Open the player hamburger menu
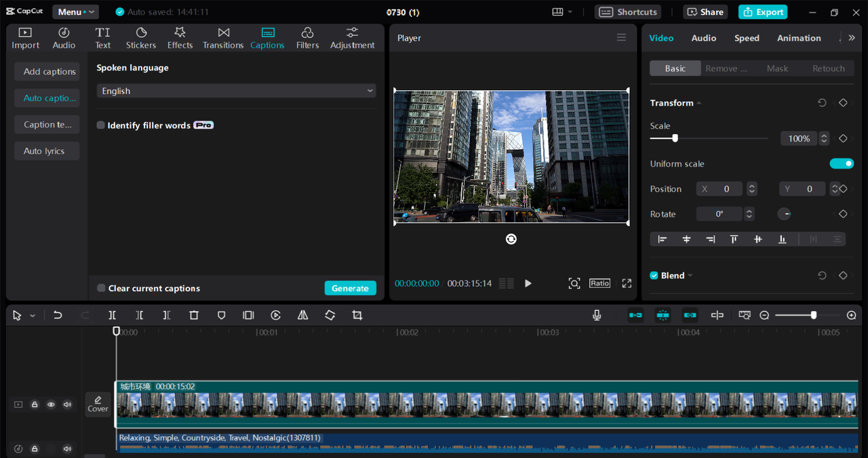The image size is (868, 458). pos(621,38)
